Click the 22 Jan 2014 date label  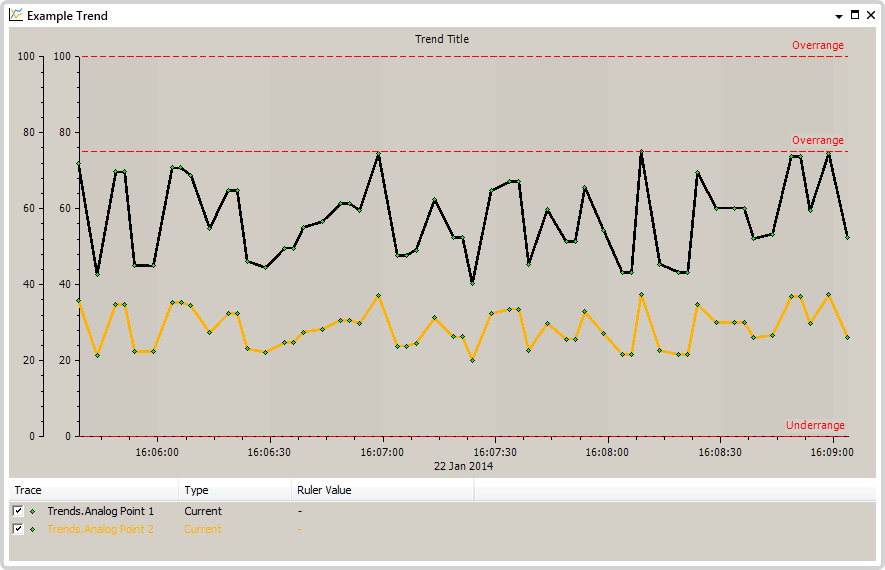coord(463,466)
